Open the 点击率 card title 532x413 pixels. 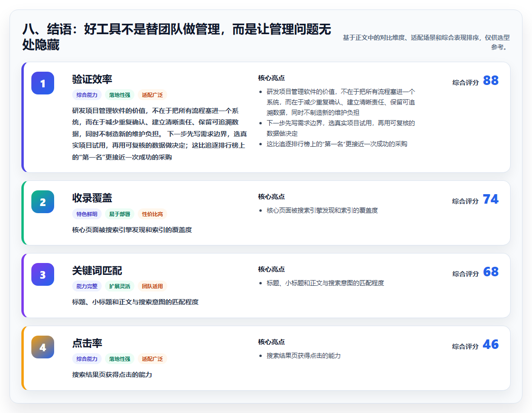tap(87, 343)
